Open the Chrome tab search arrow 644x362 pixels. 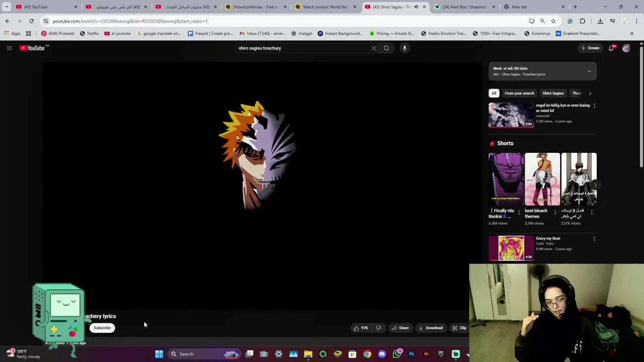7,7
